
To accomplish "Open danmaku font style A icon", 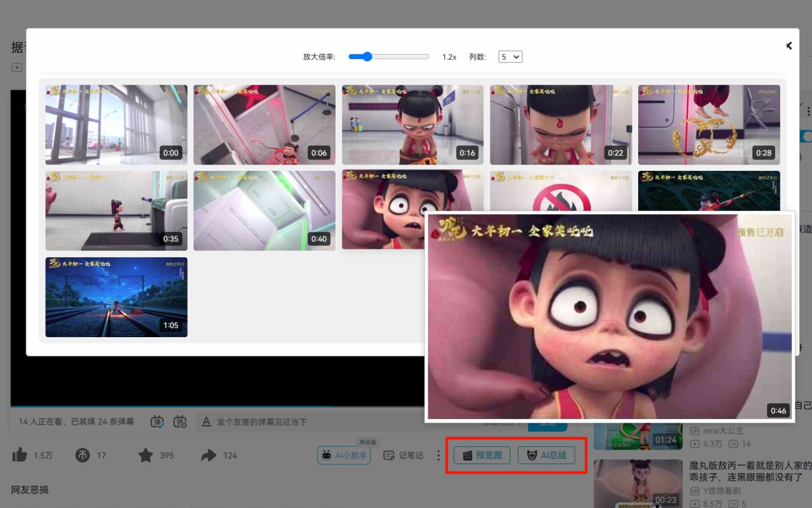I will click(206, 422).
